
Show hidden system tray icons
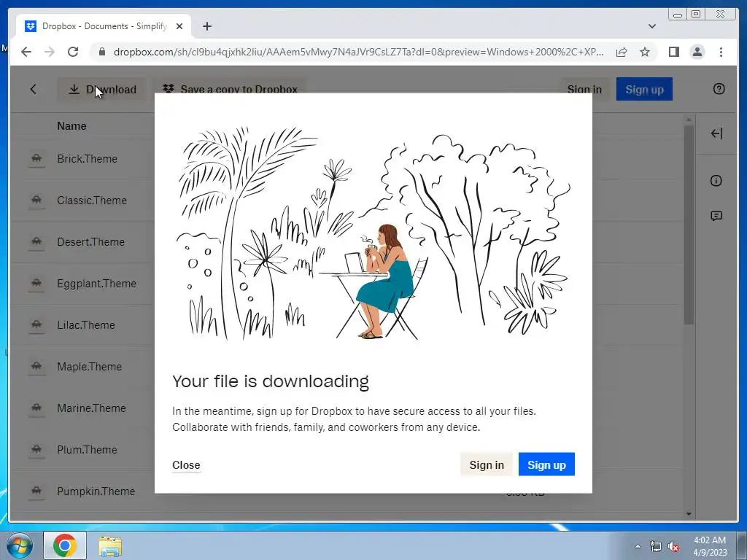(638, 546)
